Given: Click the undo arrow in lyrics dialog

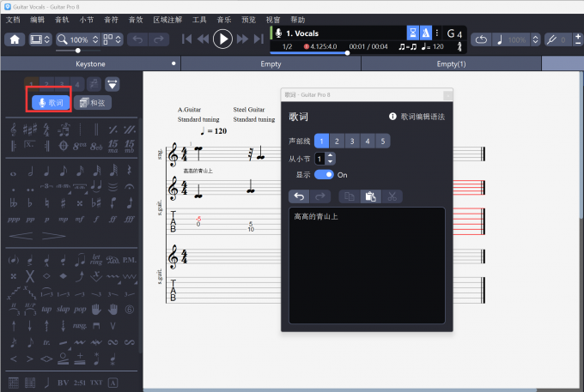Looking at the screenshot, I should [300, 196].
